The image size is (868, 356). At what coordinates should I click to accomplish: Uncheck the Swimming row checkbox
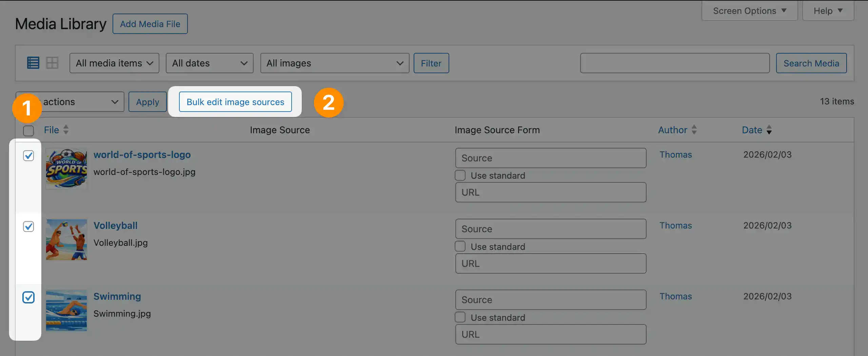coord(28,297)
